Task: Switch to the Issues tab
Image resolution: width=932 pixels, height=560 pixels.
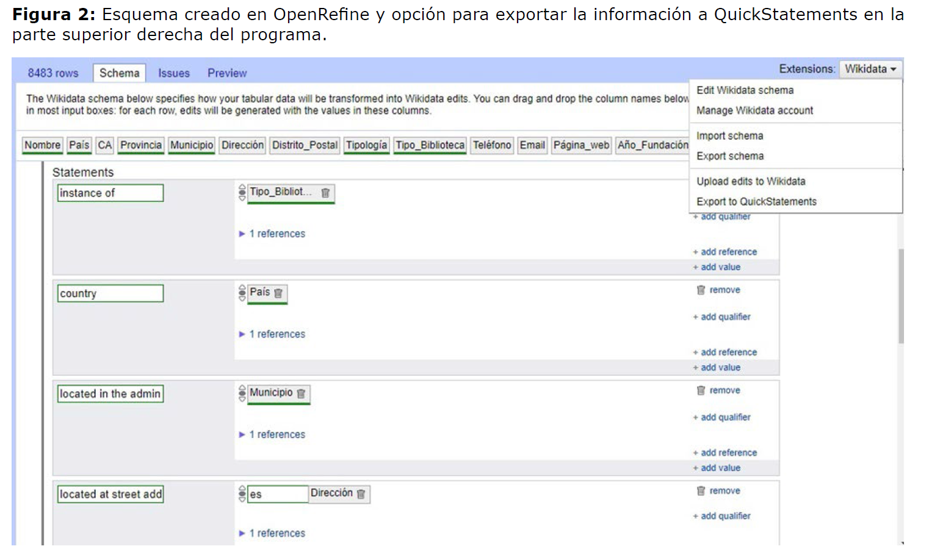Action: 174,73
